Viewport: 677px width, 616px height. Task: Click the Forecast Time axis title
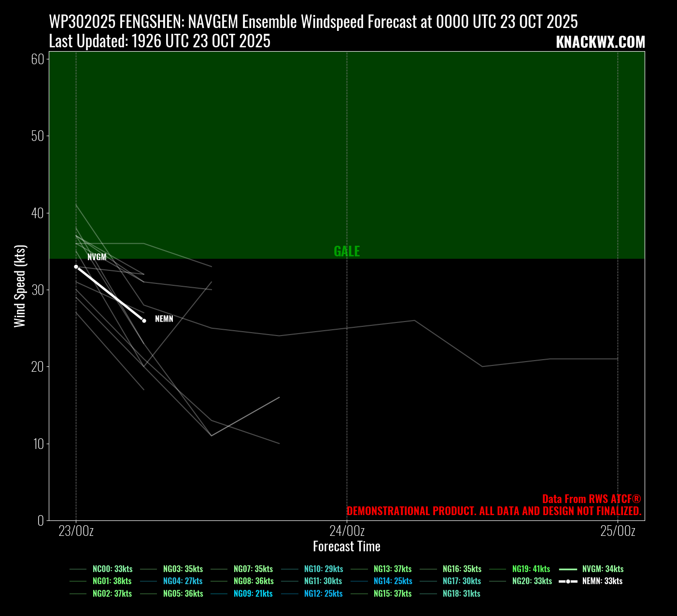pyautogui.click(x=347, y=546)
